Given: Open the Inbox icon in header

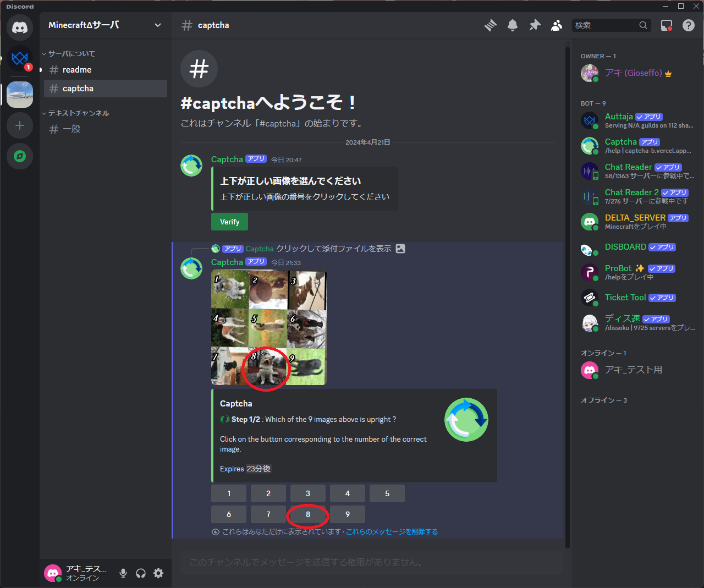Looking at the screenshot, I should [667, 25].
